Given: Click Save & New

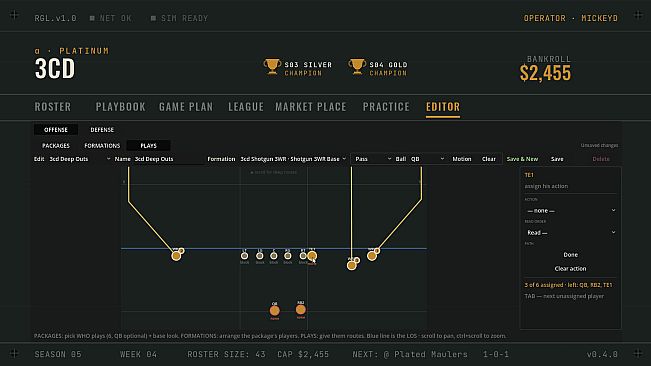Looking at the screenshot, I should point(522,159).
